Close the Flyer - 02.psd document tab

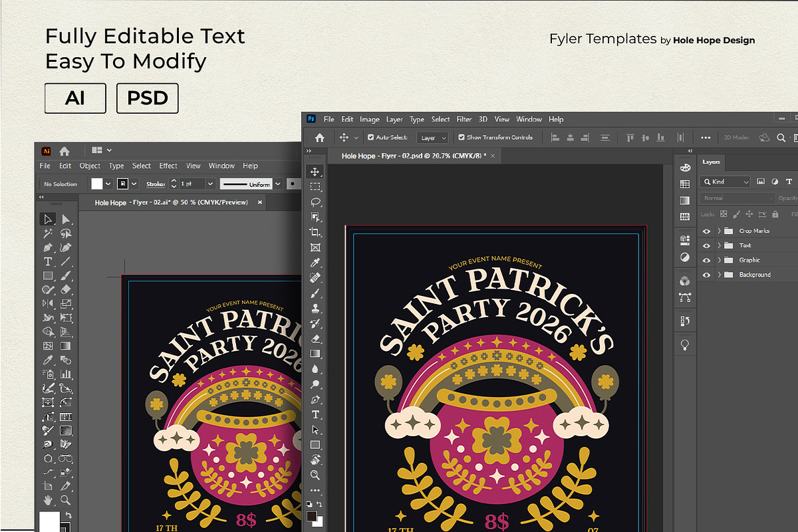[493, 156]
